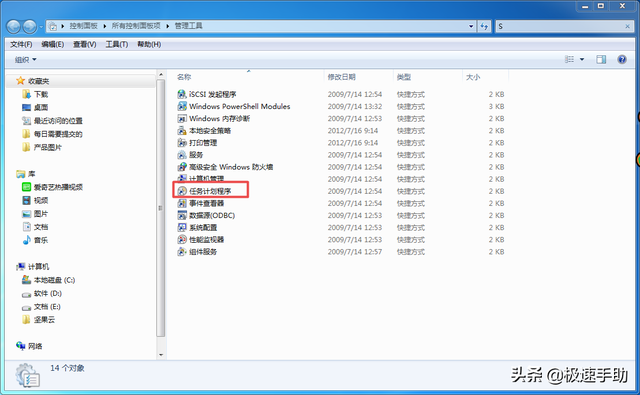The height and width of the screenshot is (395, 640).
Task: Select the 服务 gear icon
Action: click(x=182, y=155)
